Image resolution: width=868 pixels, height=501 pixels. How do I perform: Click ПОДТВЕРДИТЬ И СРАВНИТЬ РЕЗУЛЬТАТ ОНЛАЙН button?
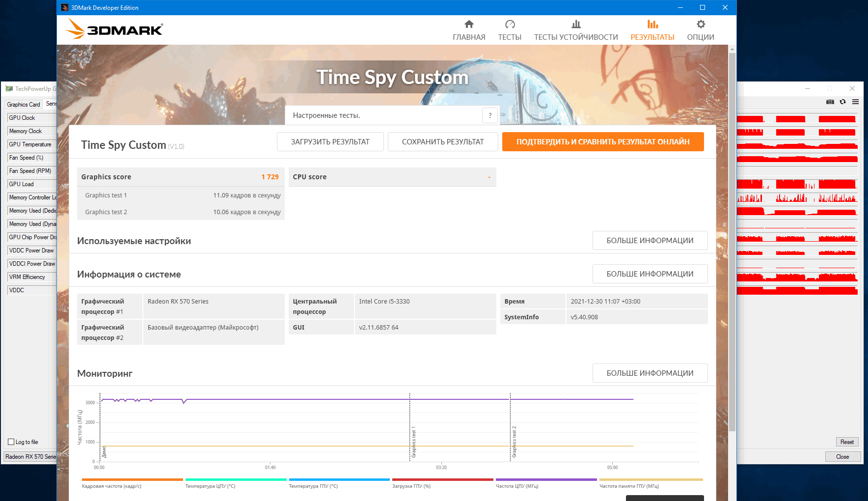(603, 142)
